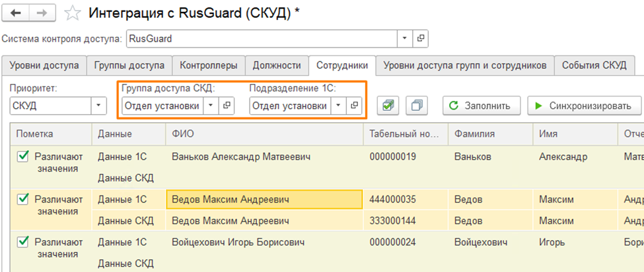This screenshot has height=272, width=644.
Task: Select the 444000035 табельный номер cell
Action: 392,199
